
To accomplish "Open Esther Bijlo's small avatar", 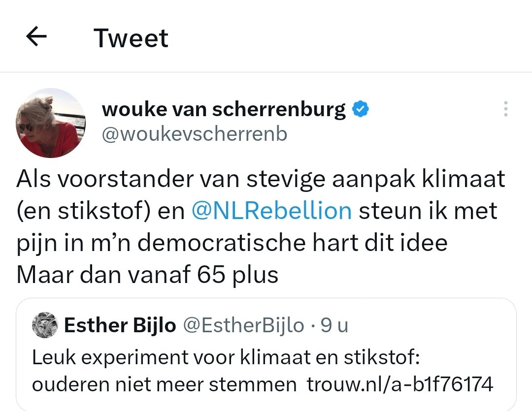I will click(x=45, y=325).
